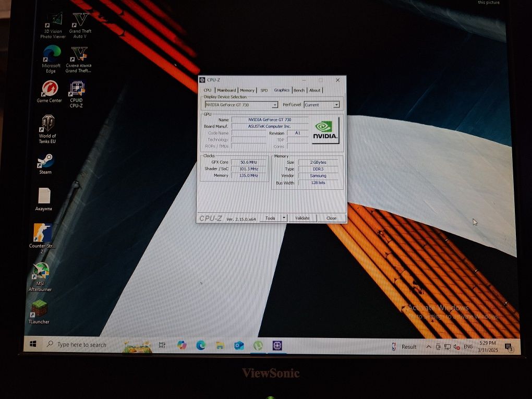Open the Microsoft Edge desktop icon
This screenshot has height=399, width=532.
(51, 59)
